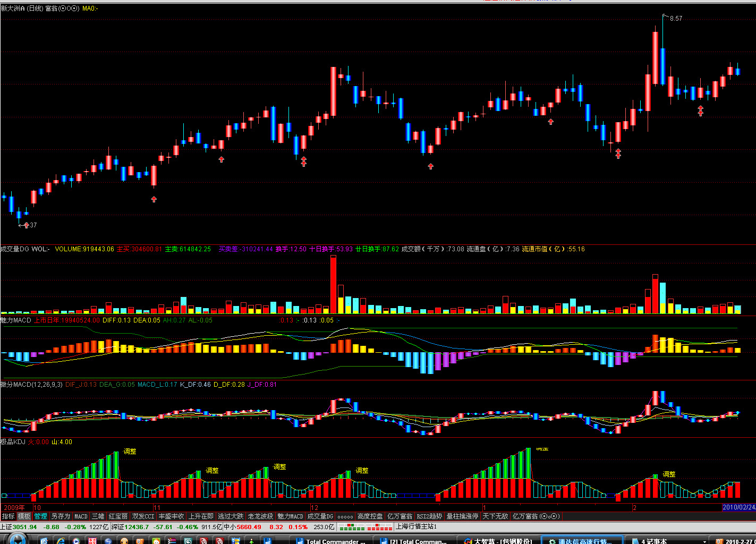The width and height of the screenshot is (756, 544).
Task: Toggle the 管理 management mode tab
Action: click(40, 516)
